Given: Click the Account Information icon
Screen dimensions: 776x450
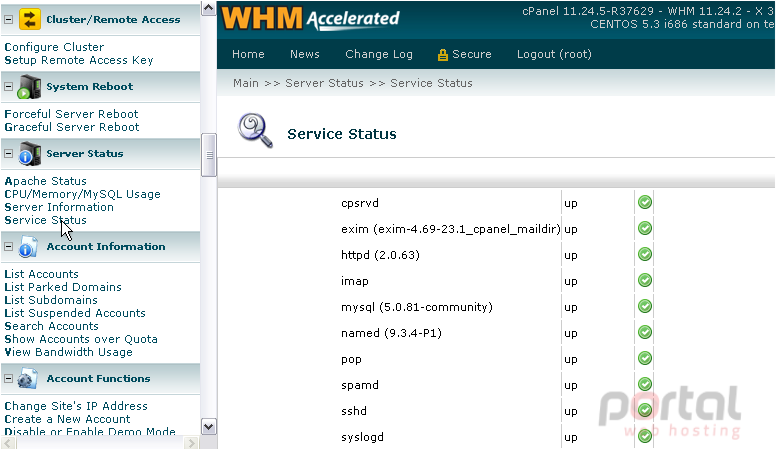Looking at the screenshot, I should pos(28,247).
